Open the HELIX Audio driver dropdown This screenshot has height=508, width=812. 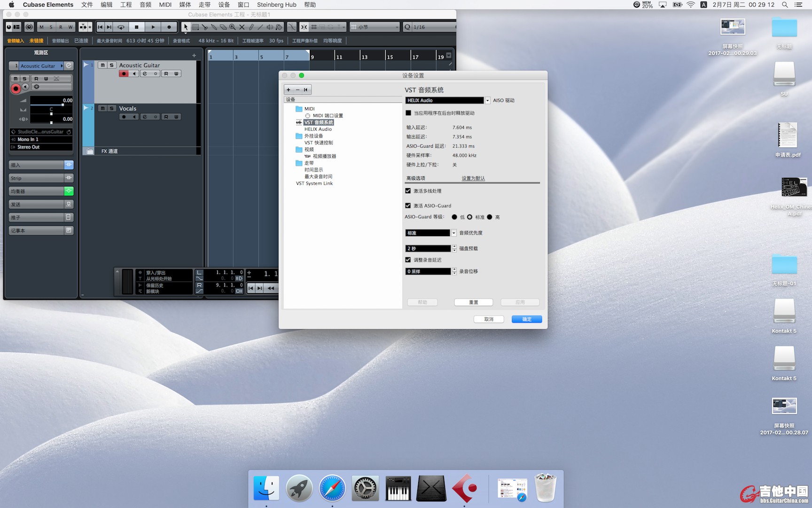point(487,100)
